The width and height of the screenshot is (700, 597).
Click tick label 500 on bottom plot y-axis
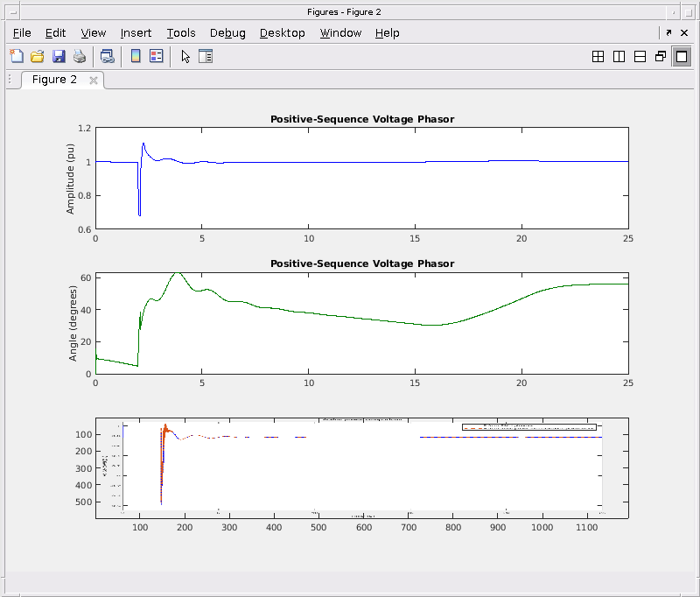(x=84, y=502)
